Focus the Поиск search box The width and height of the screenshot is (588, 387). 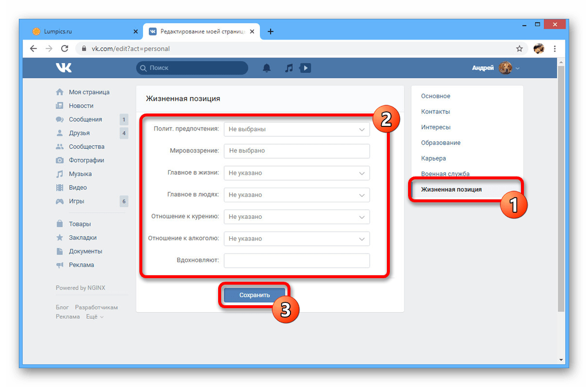pos(193,68)
